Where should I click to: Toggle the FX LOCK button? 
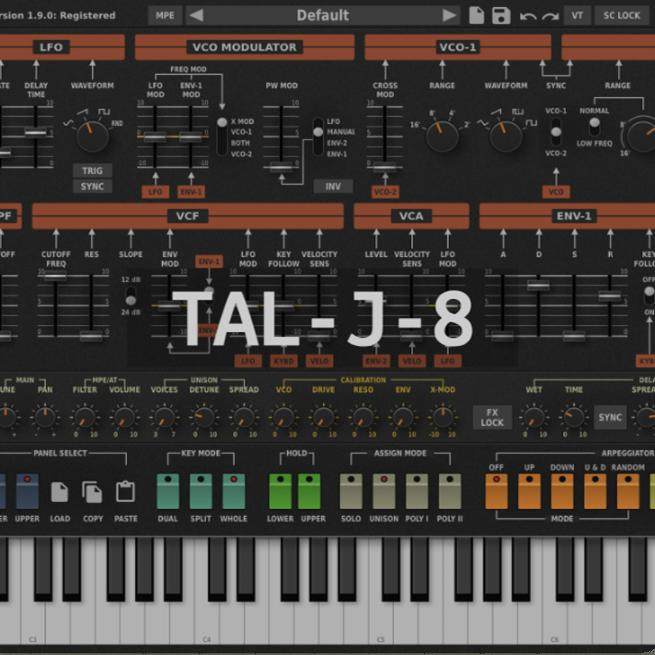pos(492,417)
